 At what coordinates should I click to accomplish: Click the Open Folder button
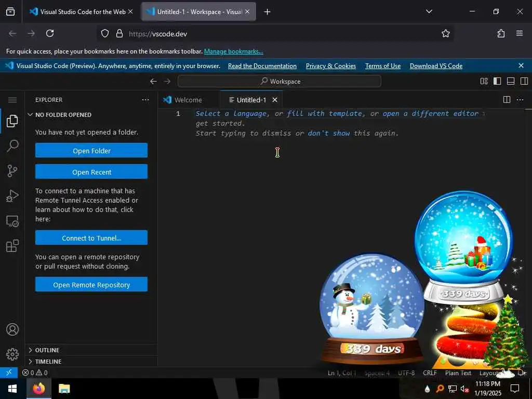click(91, 150)
